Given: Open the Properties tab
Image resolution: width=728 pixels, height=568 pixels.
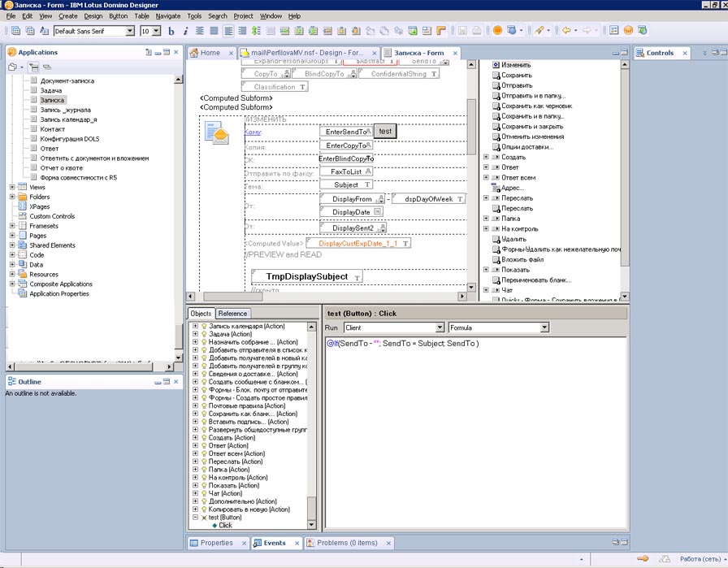Looking at the screenshot, I should [x=216, y=543].
